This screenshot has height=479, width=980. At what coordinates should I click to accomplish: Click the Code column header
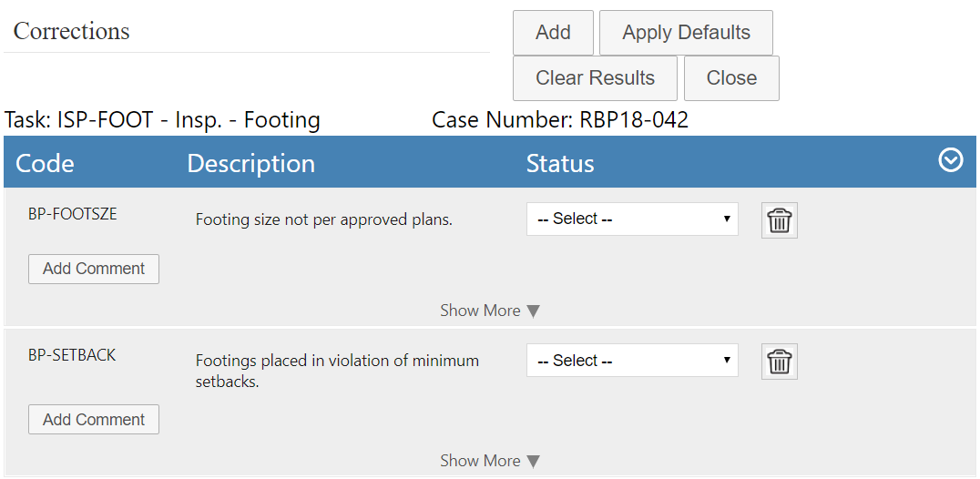46,163
